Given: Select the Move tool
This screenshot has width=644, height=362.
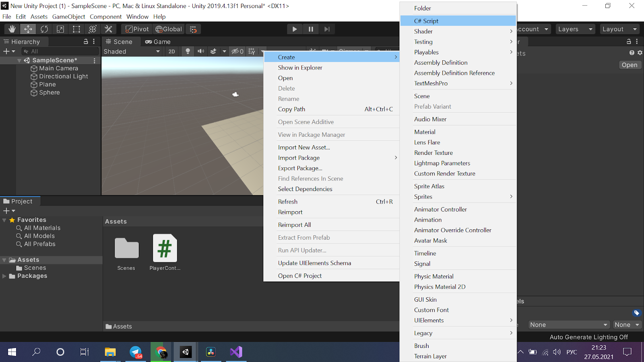Looking at the screenshot, I should tap(28, 29).
